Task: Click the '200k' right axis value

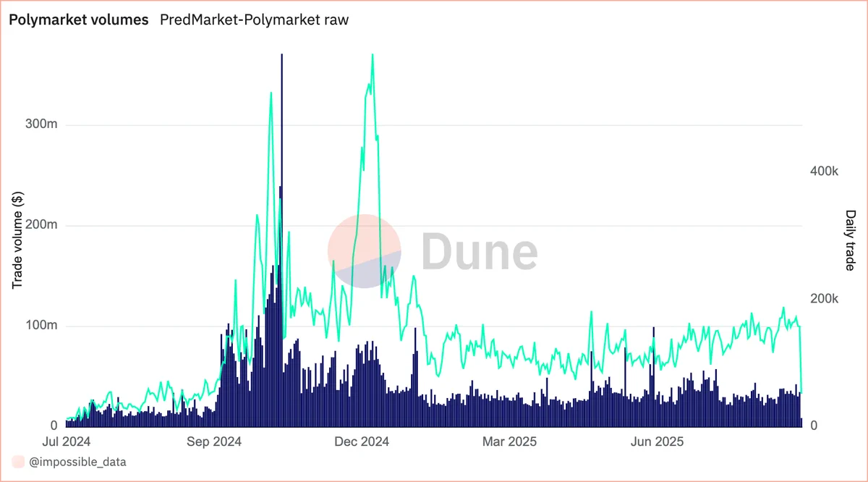Action: coord(824,299)
